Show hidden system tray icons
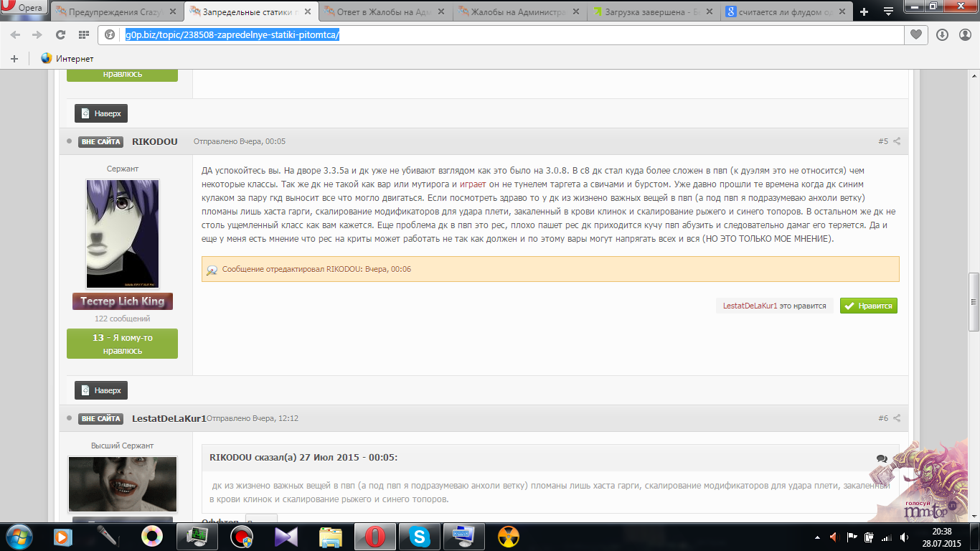This screenshot has height=551, width=980. (818, 537)
